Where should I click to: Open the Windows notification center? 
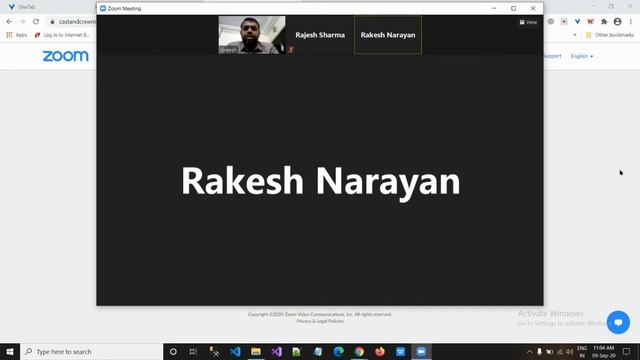(627, 351)
